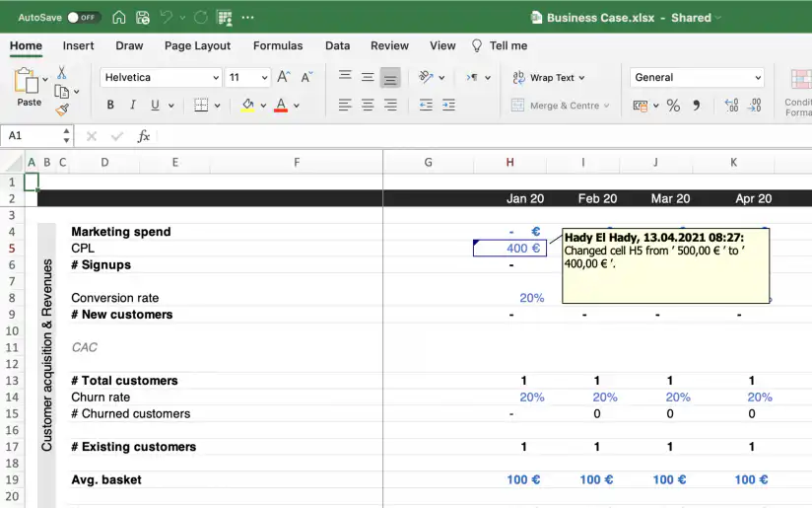
Task: Open the Page Layout tab
Action: pyautogui.click(x=197, y=45)
